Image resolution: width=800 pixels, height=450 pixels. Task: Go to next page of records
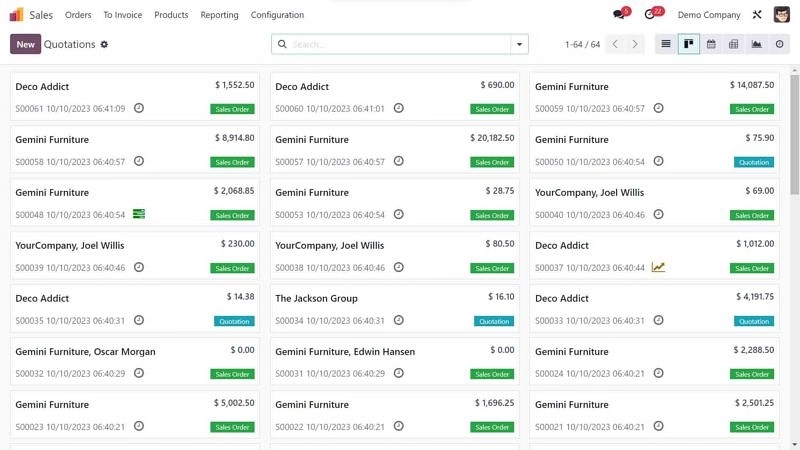tap(635, 44)
